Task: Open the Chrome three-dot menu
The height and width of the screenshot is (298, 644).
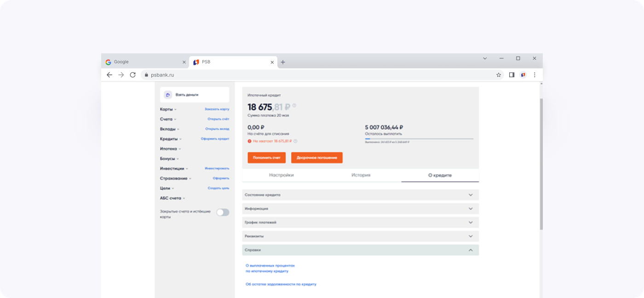Action: tap(535, 75)
